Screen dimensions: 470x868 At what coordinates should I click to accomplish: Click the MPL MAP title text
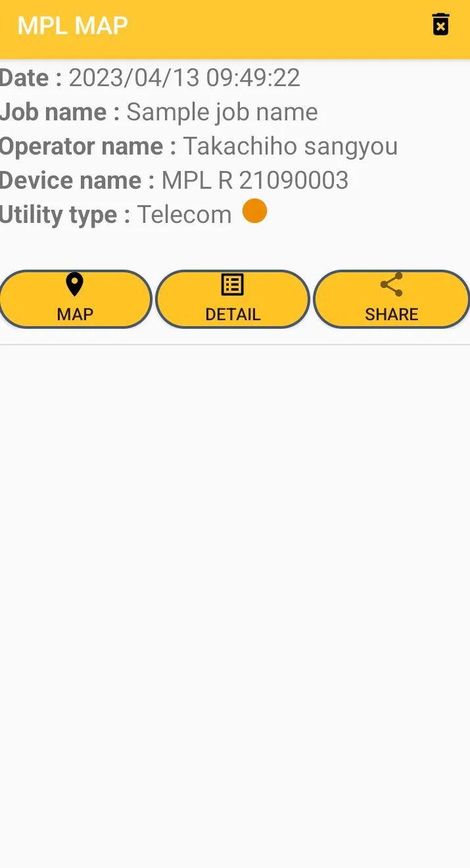pyautogui.click(x=72, y=26)
